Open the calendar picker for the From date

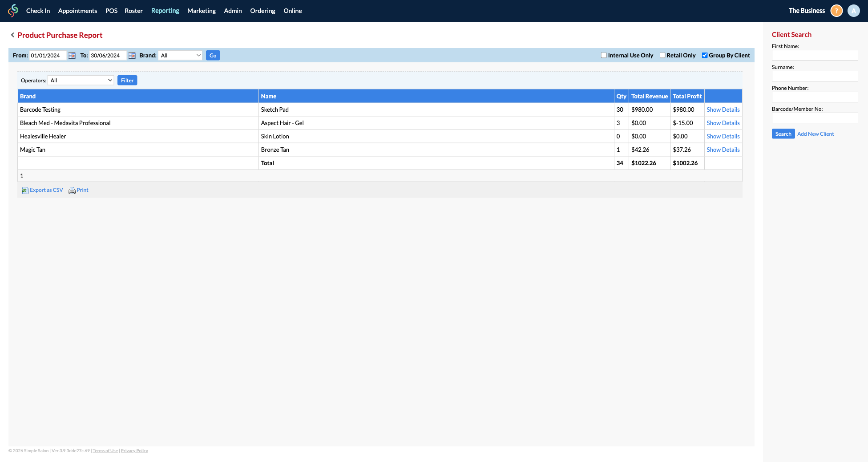click(x=72, y=55)
